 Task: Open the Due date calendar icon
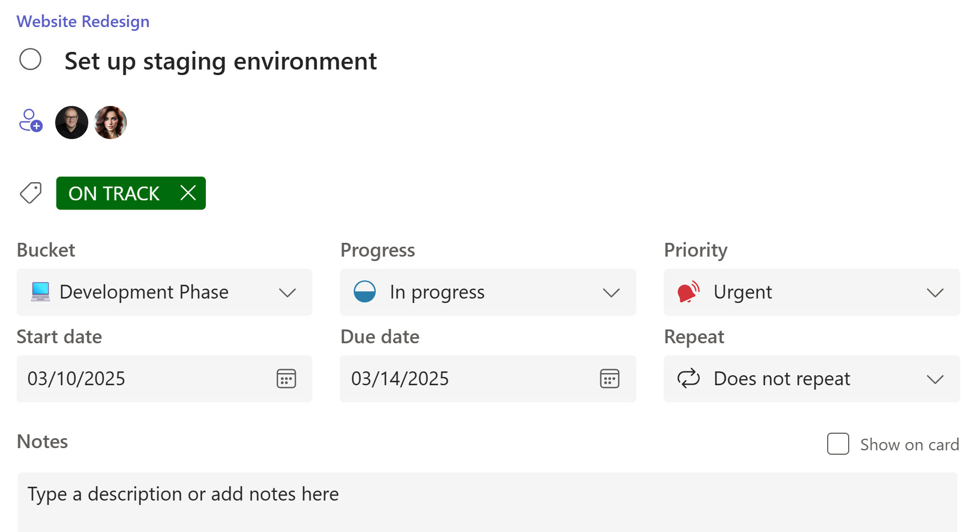609,379
